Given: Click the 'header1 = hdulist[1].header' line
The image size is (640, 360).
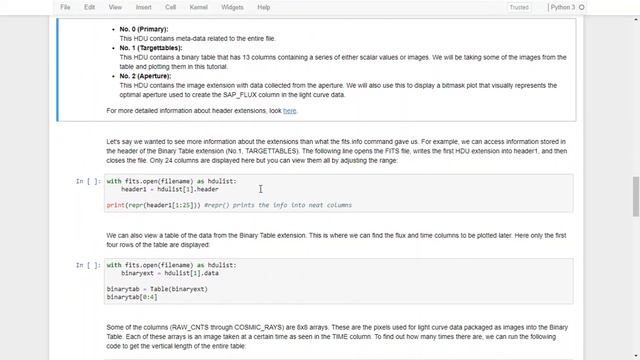Looking at the screenshot, I should pos(170,189).
